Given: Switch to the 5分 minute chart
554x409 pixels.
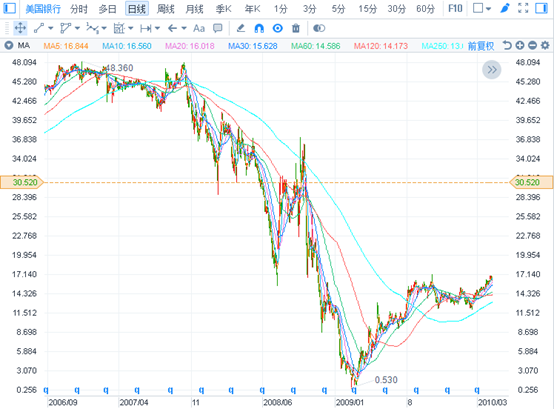Looking at the screenshot, I should click(x=338, y=9).
